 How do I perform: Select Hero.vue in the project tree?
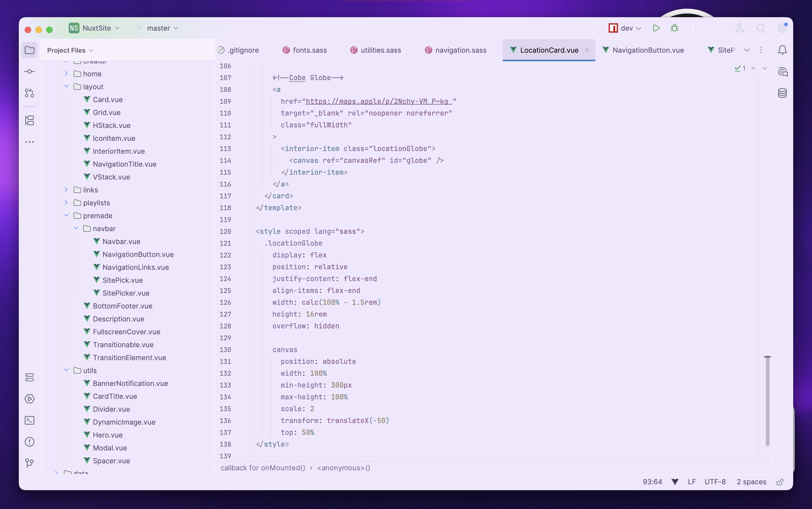click(108, 435)
